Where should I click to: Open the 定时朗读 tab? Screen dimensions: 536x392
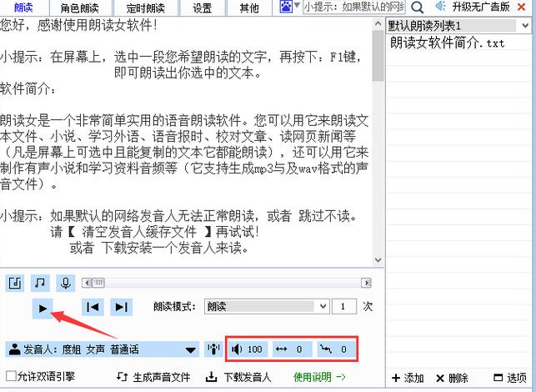(145, 8)
